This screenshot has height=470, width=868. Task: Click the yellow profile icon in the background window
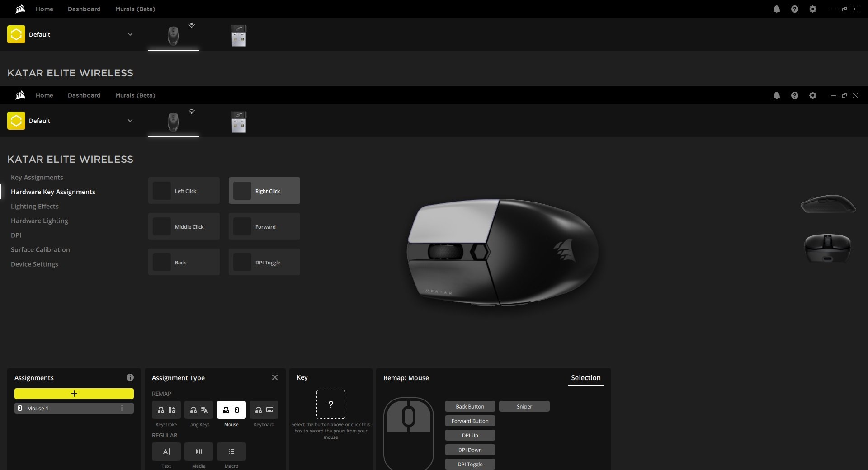point(16,34)
